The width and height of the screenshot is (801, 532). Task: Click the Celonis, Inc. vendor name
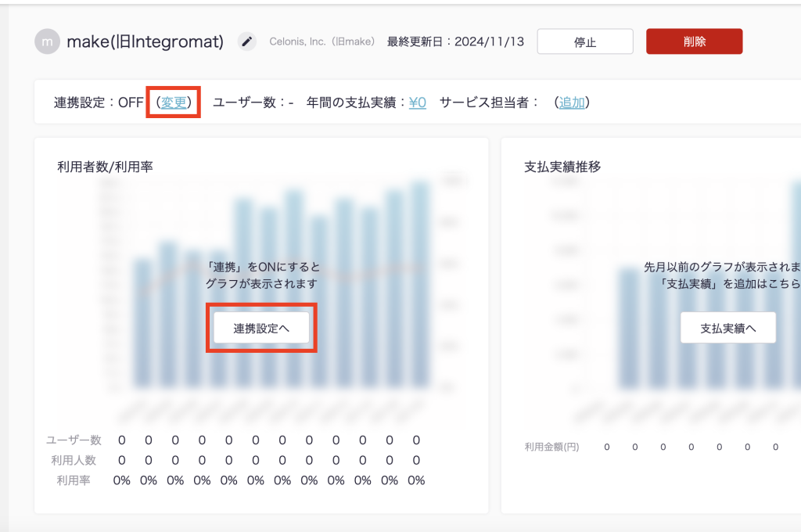tap(322, 41)
